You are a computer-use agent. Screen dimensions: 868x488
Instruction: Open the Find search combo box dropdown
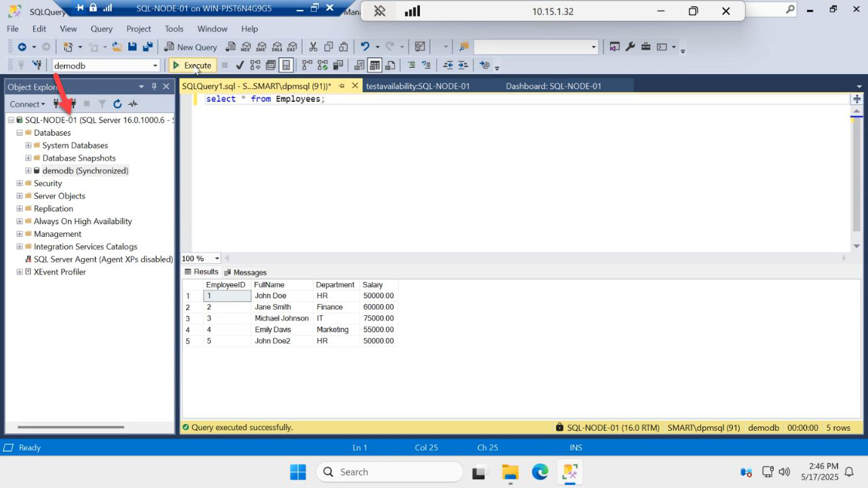click(593, 46)
